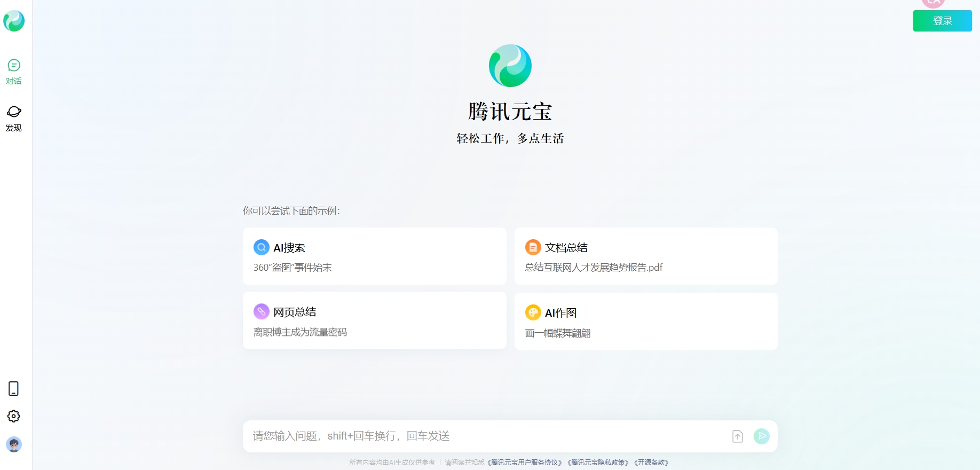Viewport: 980px width, 470px height.
Task: Click the user avatar in sidebar
Action: click(14, 444)
